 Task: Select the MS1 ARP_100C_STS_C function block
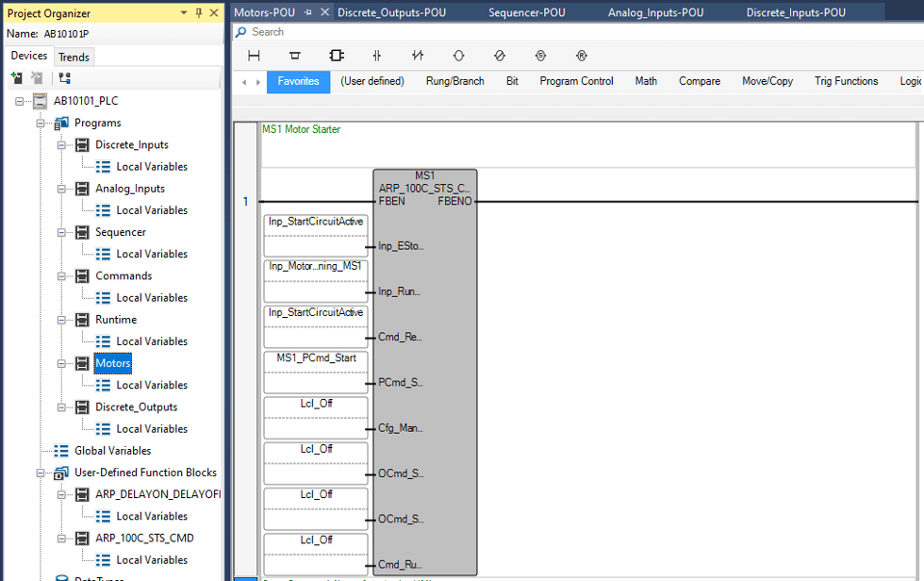[x=425, y=373]
